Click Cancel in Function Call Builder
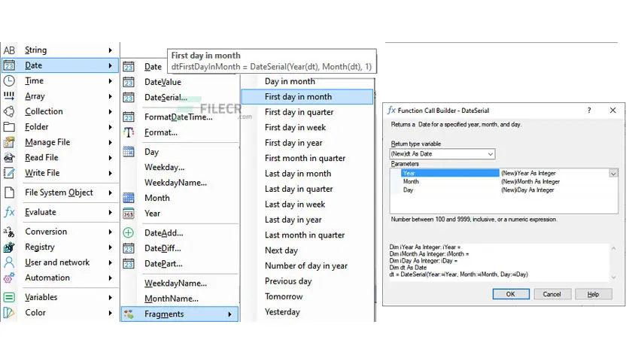 pos(552,294)
